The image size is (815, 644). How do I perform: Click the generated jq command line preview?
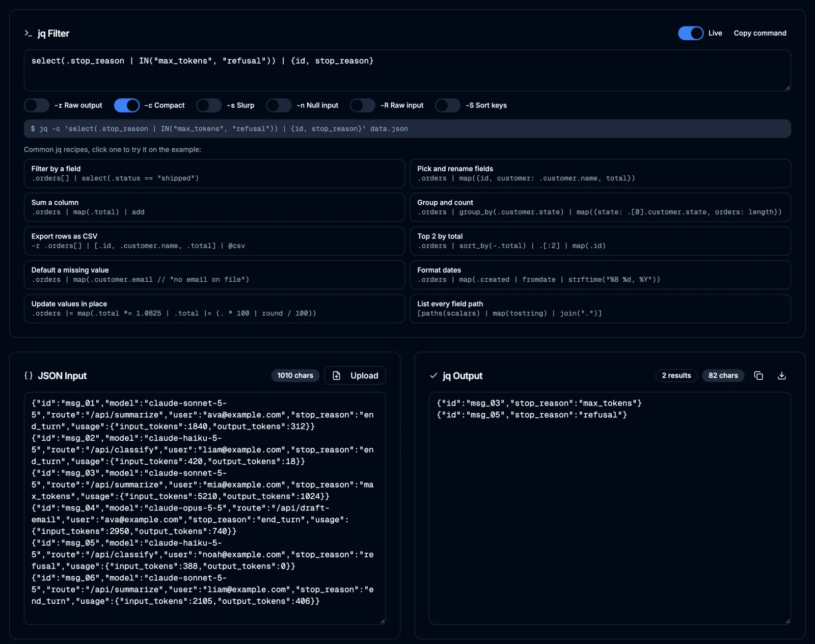point(407,129)
